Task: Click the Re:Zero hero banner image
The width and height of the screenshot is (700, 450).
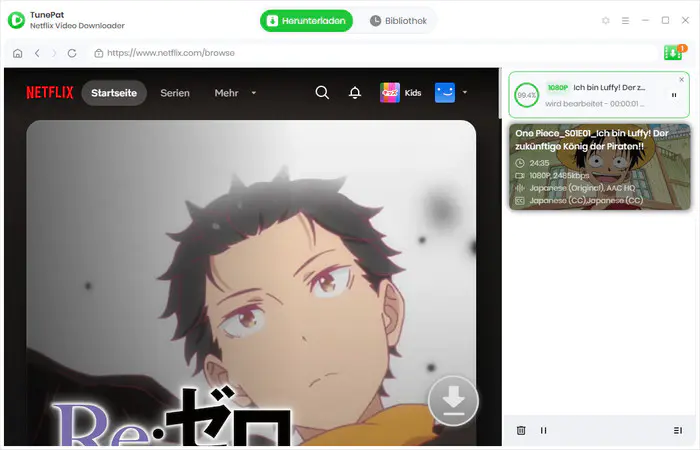Action: click(x=251, y=283)
